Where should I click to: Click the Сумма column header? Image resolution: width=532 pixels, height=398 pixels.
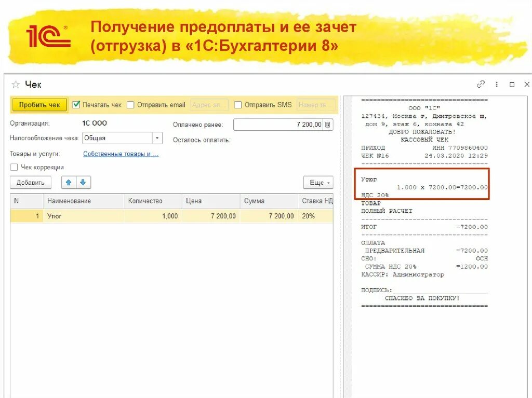(269, 201)
